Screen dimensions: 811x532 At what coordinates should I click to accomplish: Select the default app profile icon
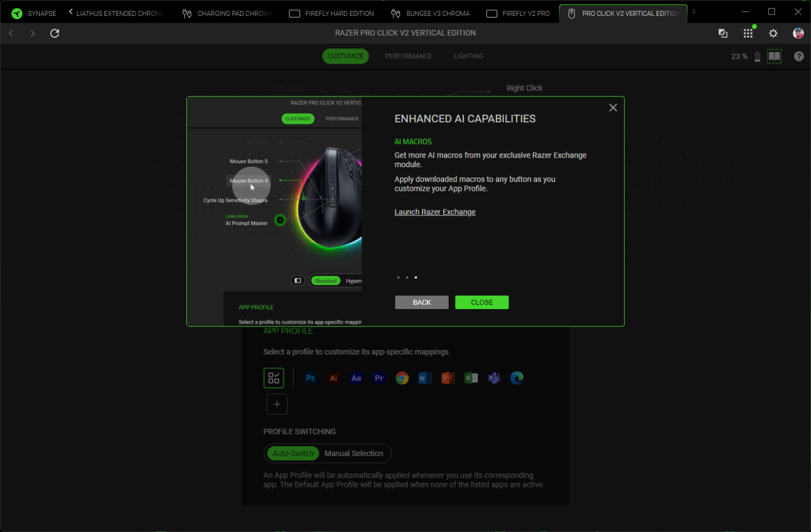(x=274, y=378)
